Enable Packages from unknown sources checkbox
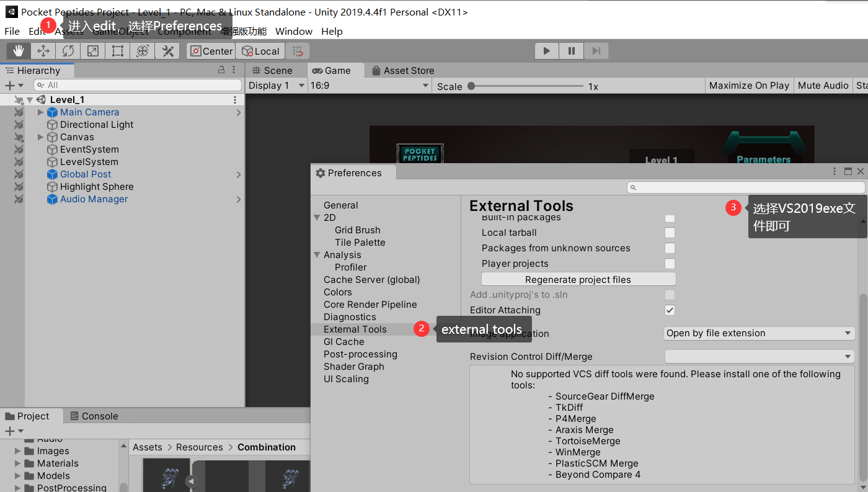868x492 pixels. point(670,248)
